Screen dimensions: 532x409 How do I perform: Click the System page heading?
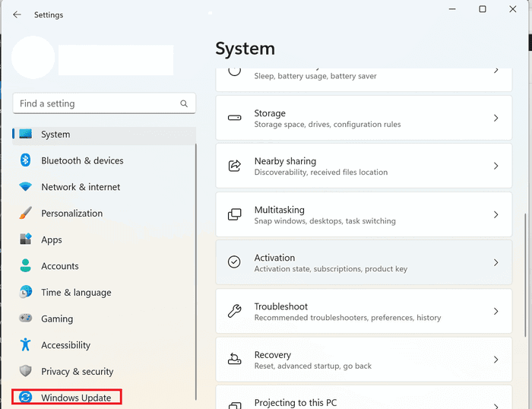(x=245, y=49)
